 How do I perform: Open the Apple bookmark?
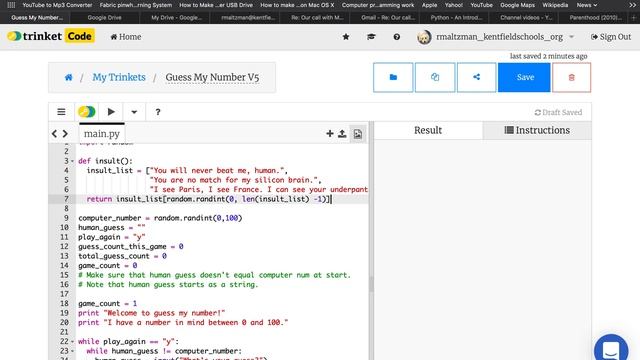(429, 5)
